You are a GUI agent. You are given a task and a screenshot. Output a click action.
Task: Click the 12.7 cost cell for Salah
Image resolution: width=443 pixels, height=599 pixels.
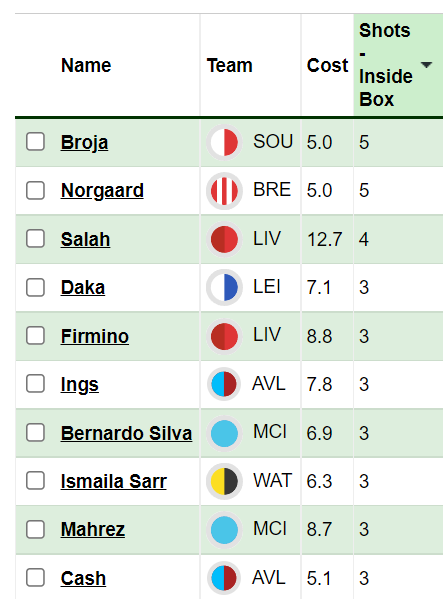327,239
